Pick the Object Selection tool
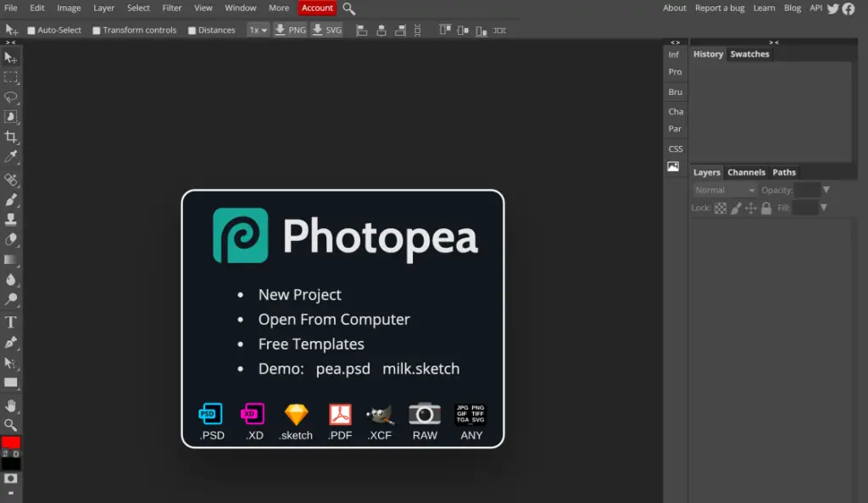868x503 pixels. coord(10,117)
